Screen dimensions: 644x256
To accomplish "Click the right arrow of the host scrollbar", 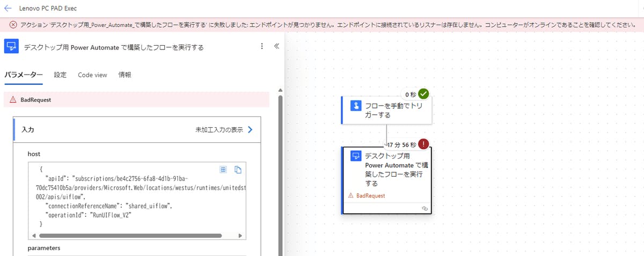I will tap(241, 235).
